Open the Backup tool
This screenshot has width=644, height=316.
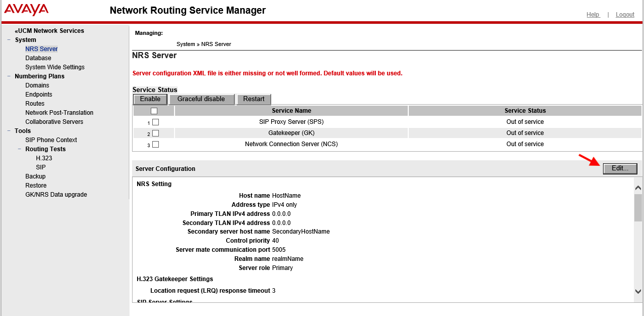[35, 176]
